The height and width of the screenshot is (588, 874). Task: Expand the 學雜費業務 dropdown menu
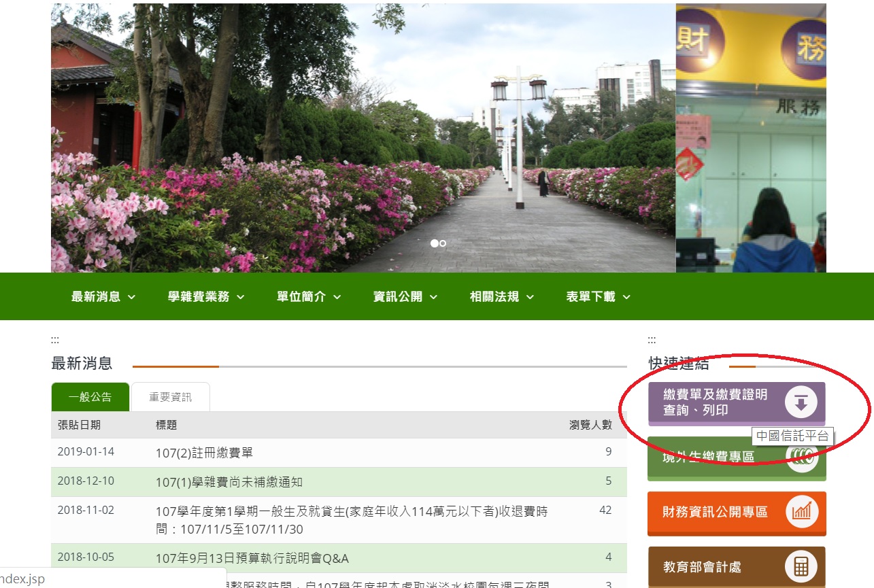pyautogui.click(x=206, y=296)
